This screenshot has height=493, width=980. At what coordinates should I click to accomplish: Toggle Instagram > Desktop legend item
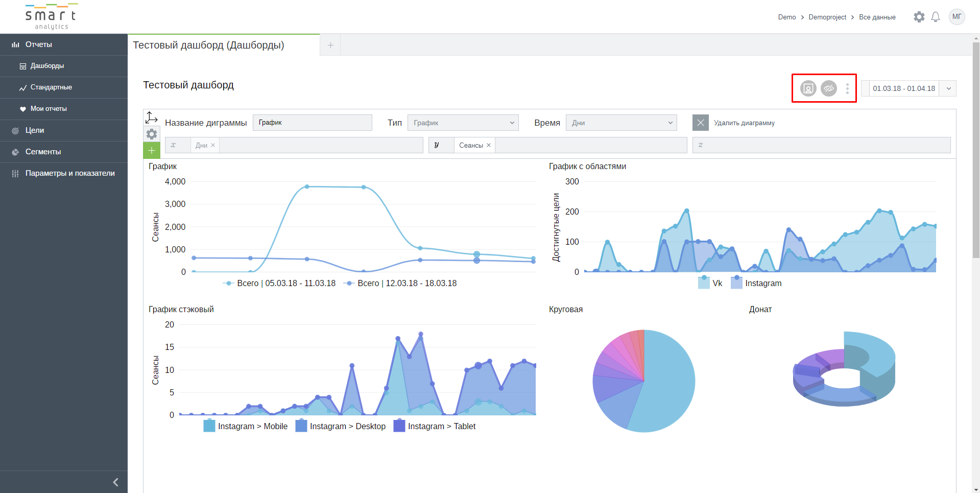341,426
